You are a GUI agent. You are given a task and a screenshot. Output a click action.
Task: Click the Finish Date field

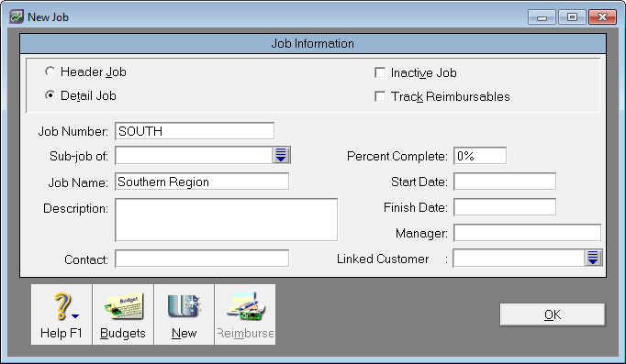pos(505,207)
